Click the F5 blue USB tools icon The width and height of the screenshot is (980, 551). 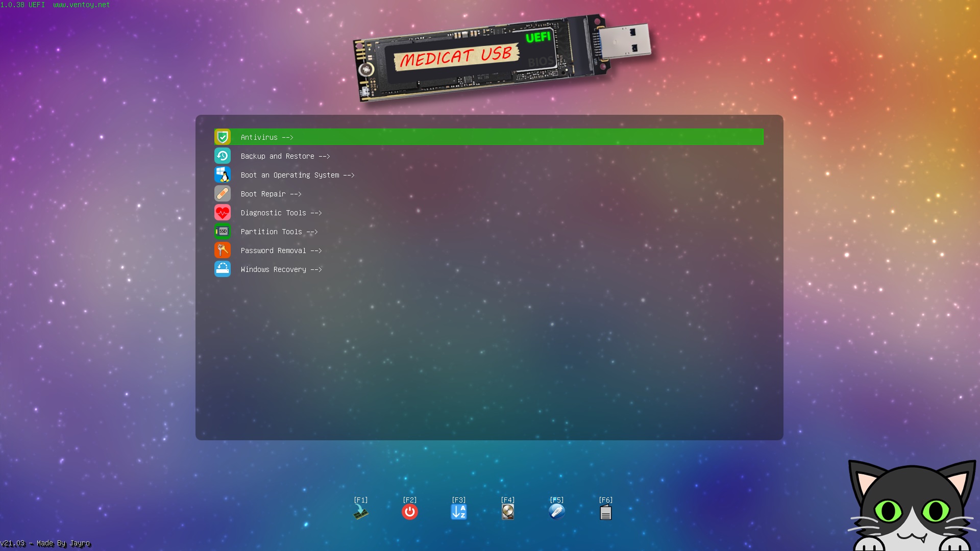556,512
